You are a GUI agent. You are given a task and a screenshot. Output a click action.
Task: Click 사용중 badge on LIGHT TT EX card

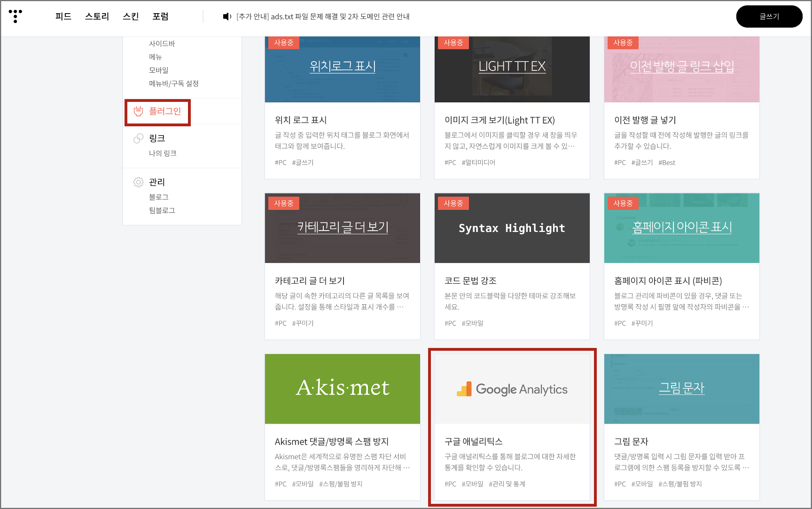(453, 43)
